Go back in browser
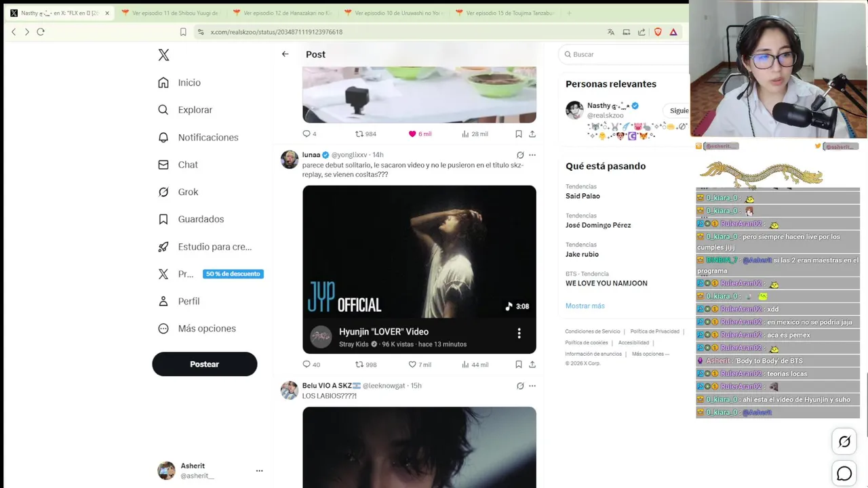 click(14, 32)
